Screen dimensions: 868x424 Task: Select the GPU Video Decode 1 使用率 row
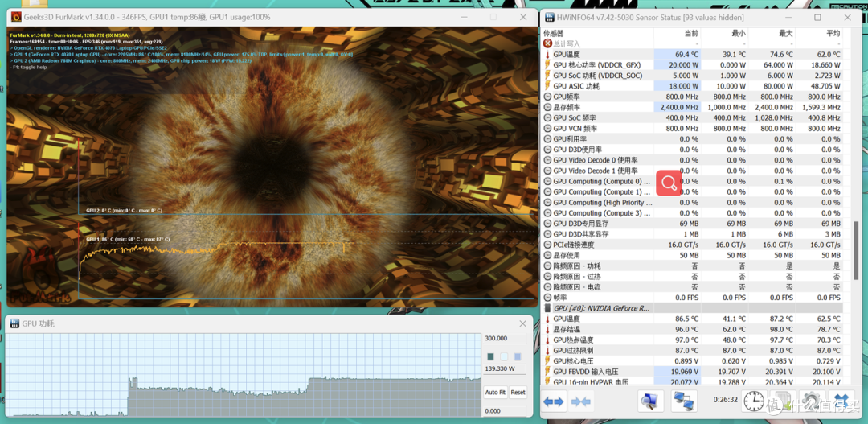tap(693, 171)
